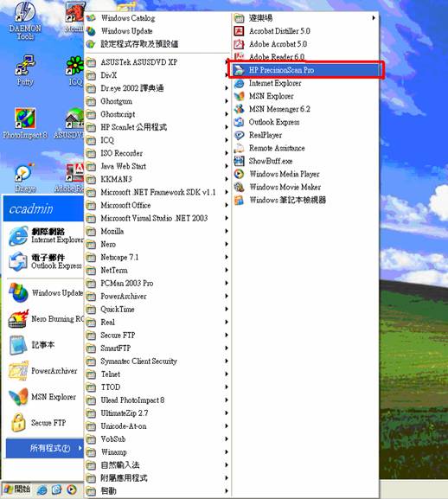Expand the Nero program group
This screenshot has height=499, width=448.
tap(157, 244)
